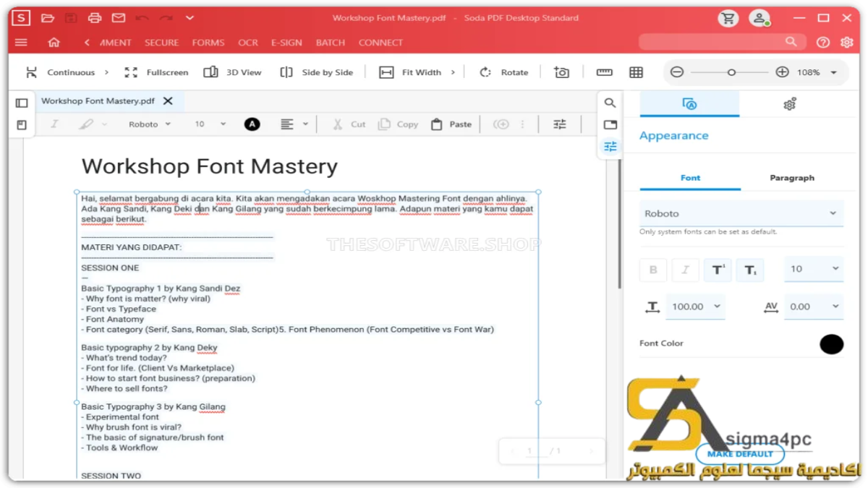
Task: Toggle Bold in the Font panel
Action: [653, 270]
